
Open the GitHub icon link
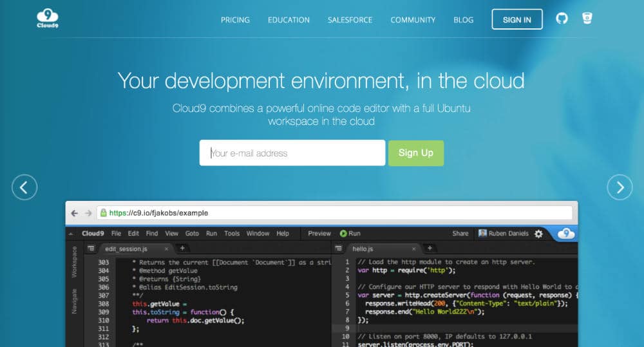click(x=562, y=19)
